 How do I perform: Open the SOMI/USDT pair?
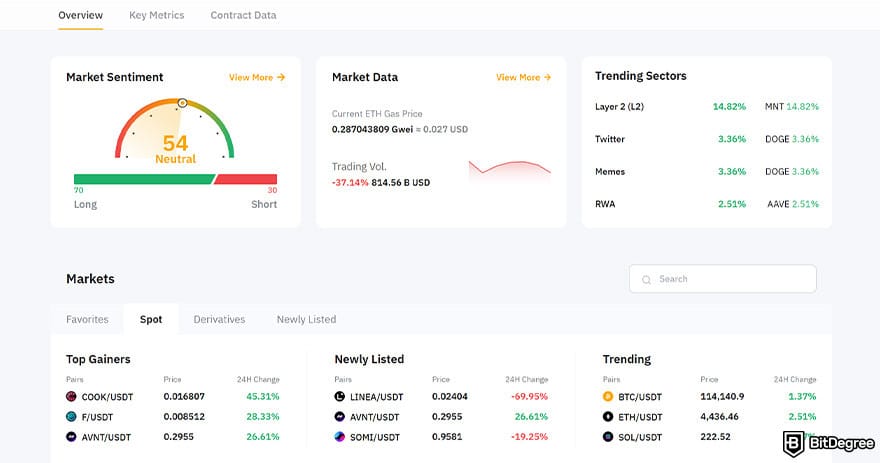tap(375, 437)
